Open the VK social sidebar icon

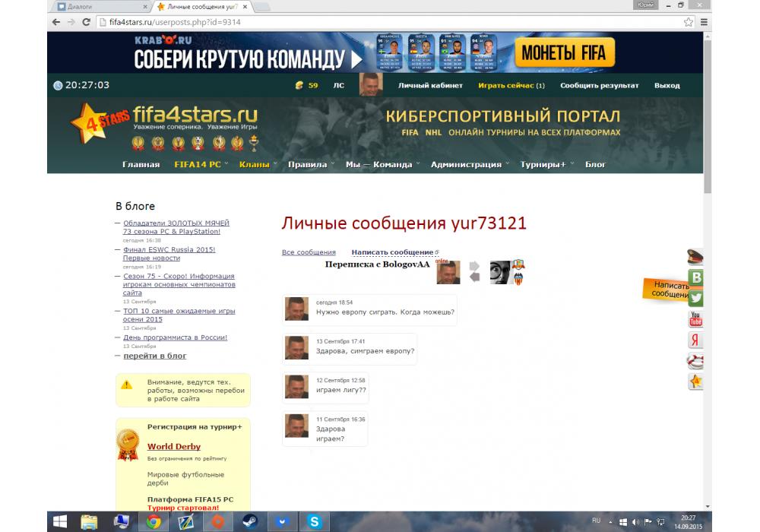696,277
